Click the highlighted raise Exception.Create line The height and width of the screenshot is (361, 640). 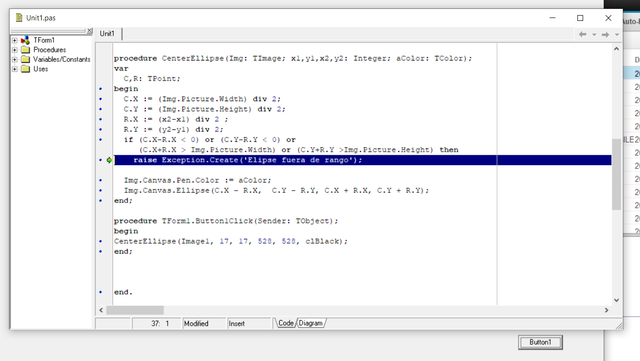tap(362, 160)
